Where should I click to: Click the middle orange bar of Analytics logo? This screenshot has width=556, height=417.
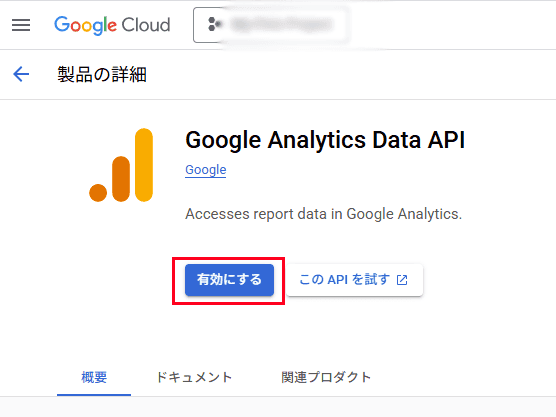[121, 179]
